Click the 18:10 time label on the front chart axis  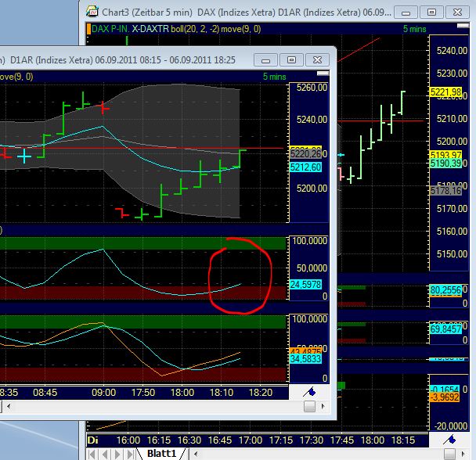point(222,393)
